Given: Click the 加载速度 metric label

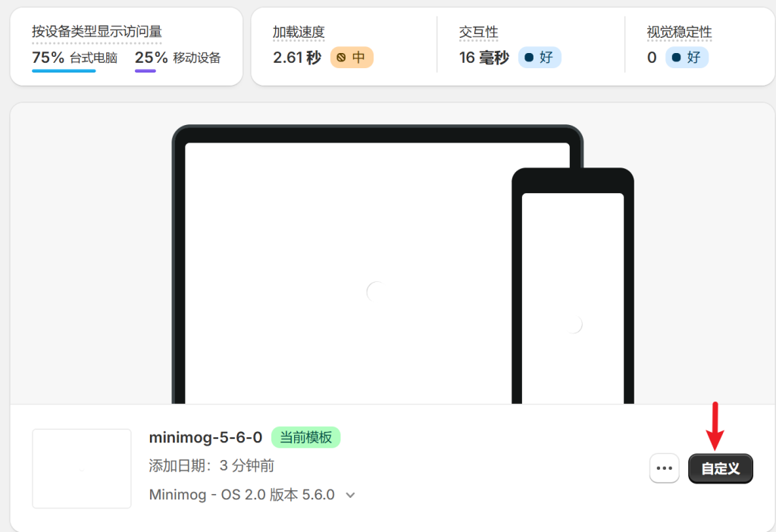Looking at the screenshot, I should (299, 33).
